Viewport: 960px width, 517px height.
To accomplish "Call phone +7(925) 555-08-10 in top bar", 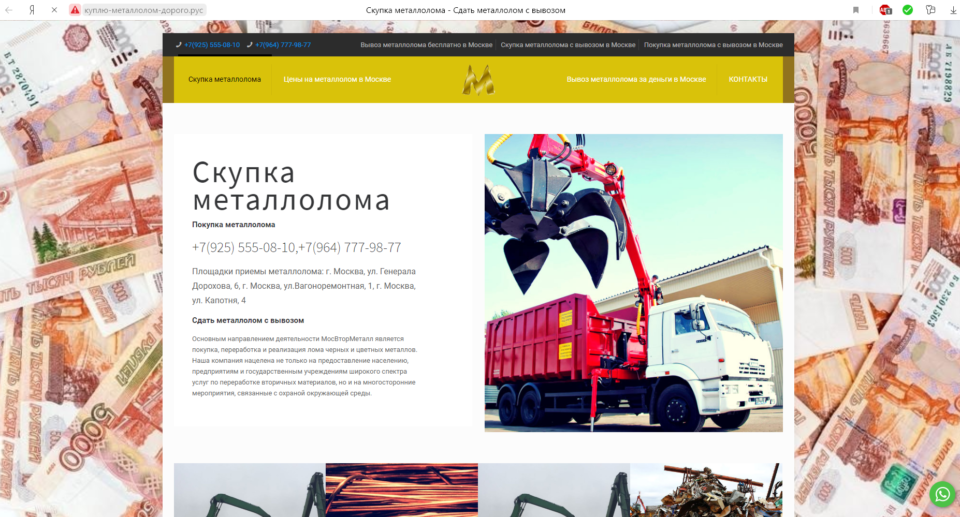I will pos(212,45).
